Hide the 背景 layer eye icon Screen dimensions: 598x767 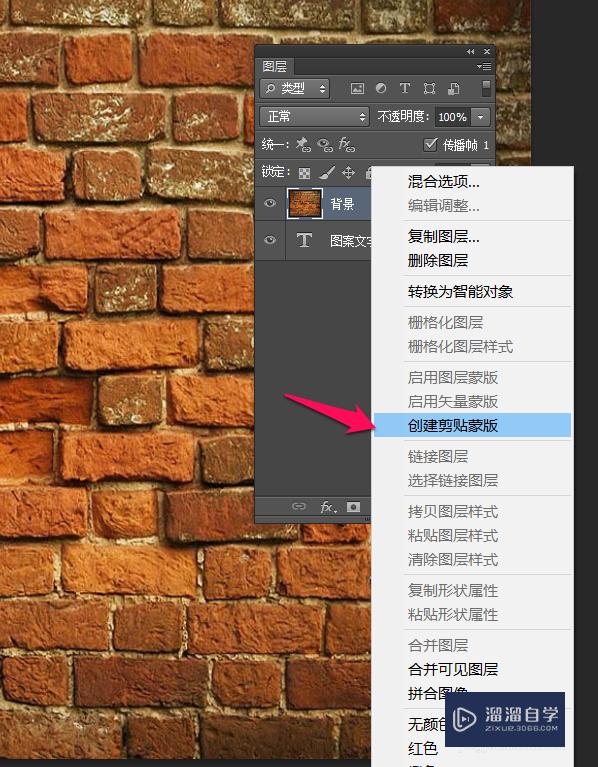(270, 203)
